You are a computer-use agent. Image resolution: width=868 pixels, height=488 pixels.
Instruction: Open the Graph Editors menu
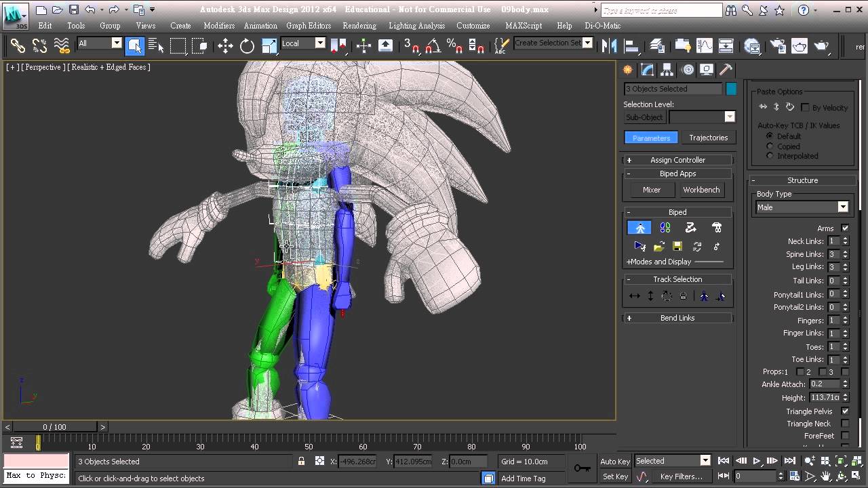[309, 26]
